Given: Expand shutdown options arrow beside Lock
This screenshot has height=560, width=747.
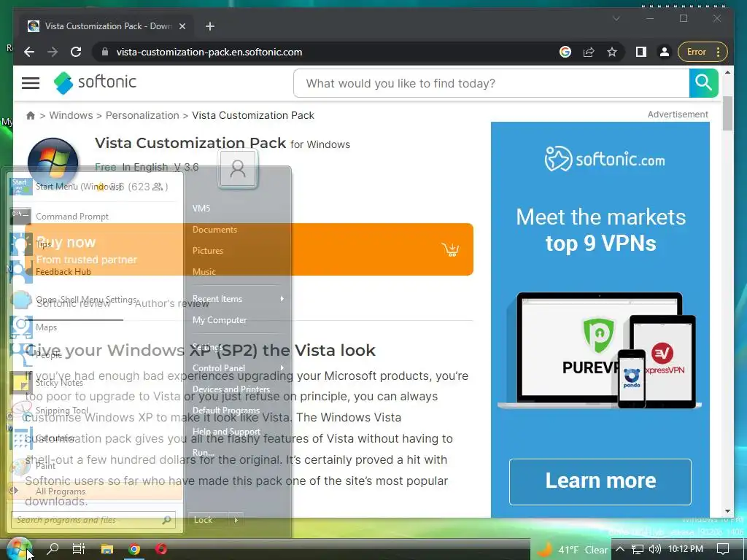Looking at the screenshot, I should pos(236,520).
